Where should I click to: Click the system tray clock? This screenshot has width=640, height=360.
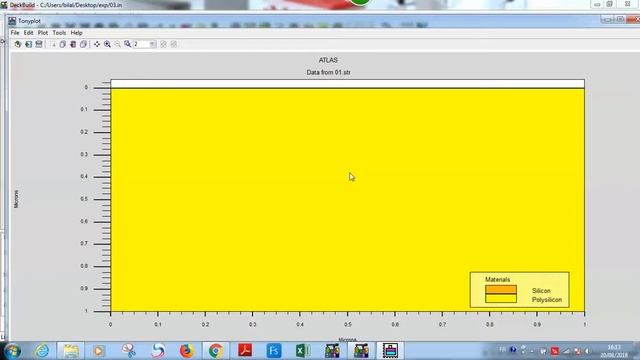(613, 351)
